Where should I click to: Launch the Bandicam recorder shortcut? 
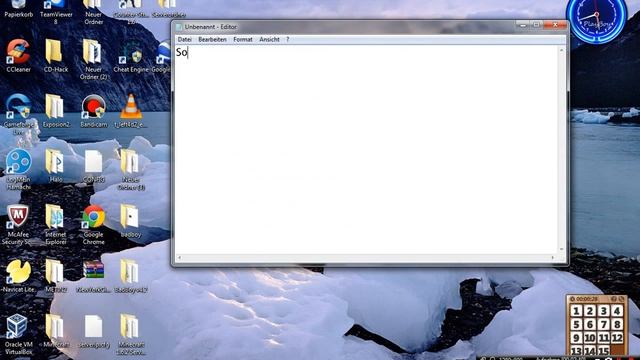pyautogui.click(x=93, y=111)
